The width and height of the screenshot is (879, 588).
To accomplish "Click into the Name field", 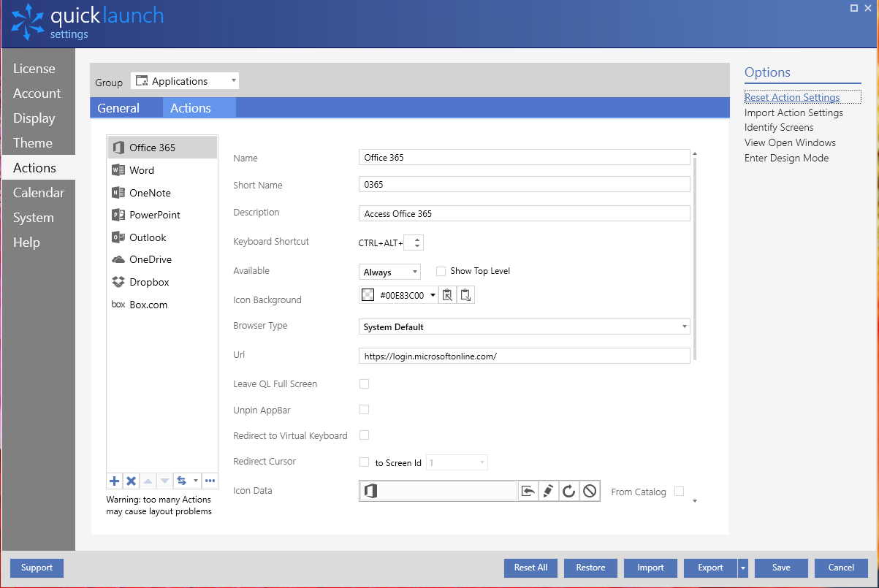I will 525,157.
